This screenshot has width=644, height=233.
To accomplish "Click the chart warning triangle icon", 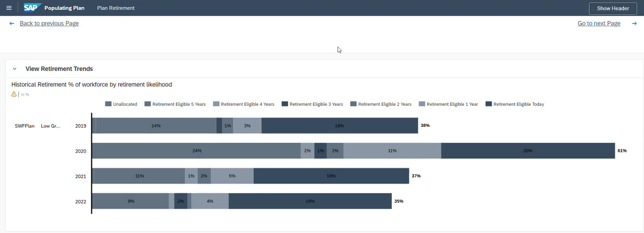I will click(14, 94).
